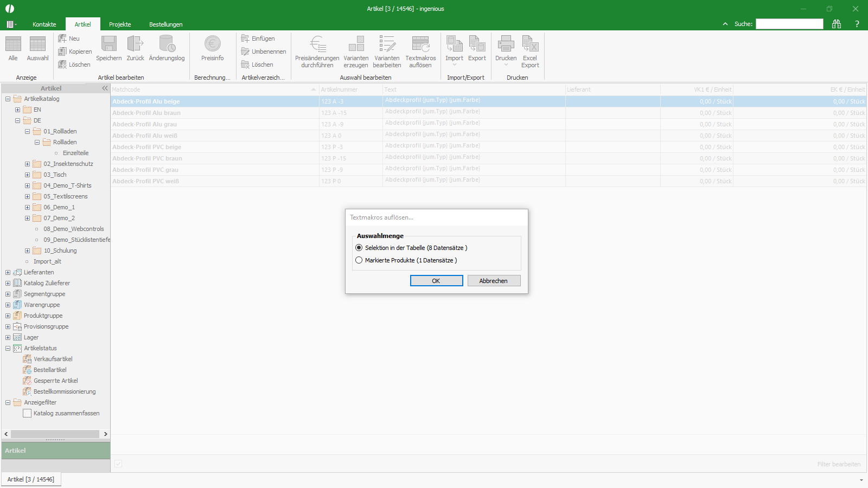Click the binoculars search icon
The image size is (868, 488).
click(837, 24)
